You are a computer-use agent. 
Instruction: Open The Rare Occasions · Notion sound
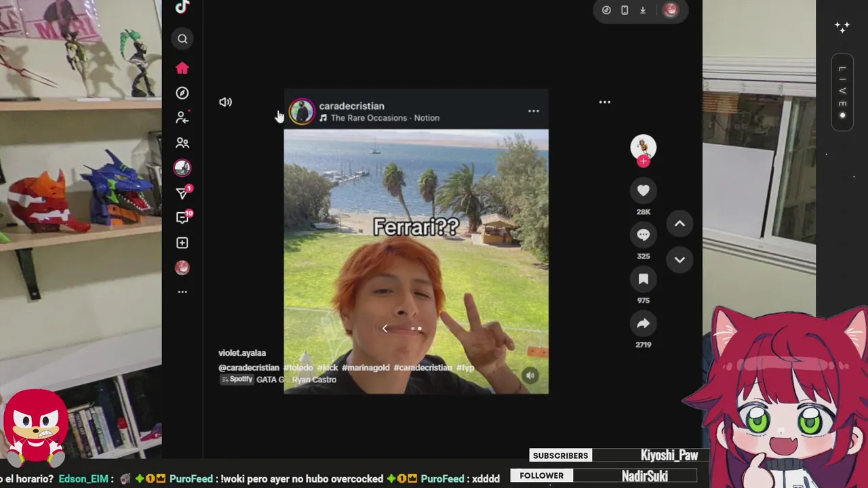[x=379, y=118]
